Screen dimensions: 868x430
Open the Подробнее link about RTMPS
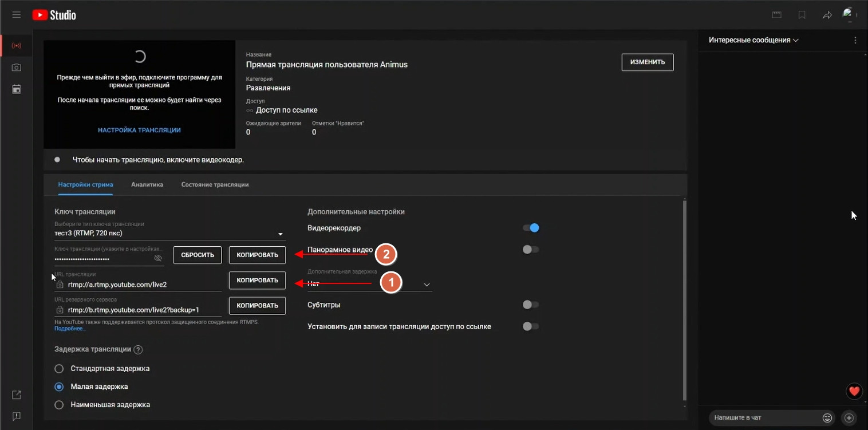tap(70, 328)
